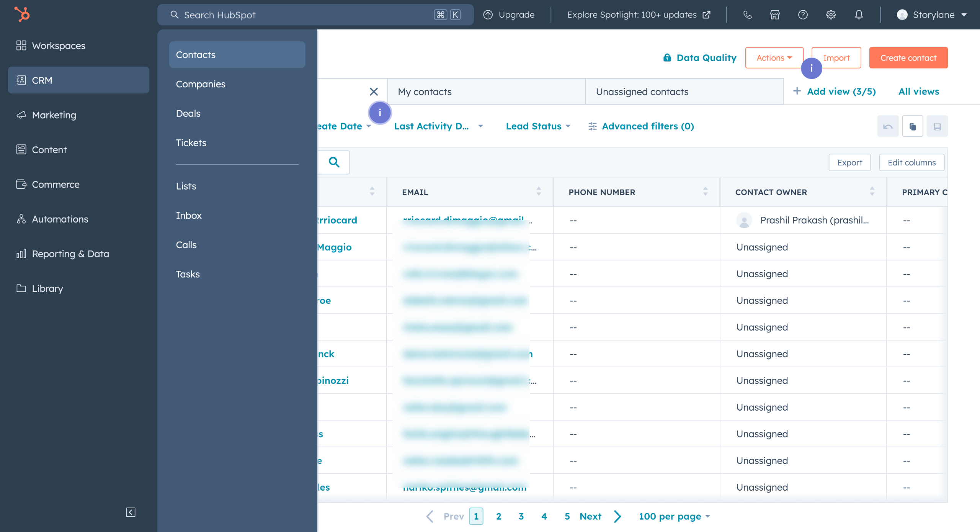Open the Marketplace storefront icon
Screen dimensions: 980x532
pyautogui.click(x=775, y=15)
